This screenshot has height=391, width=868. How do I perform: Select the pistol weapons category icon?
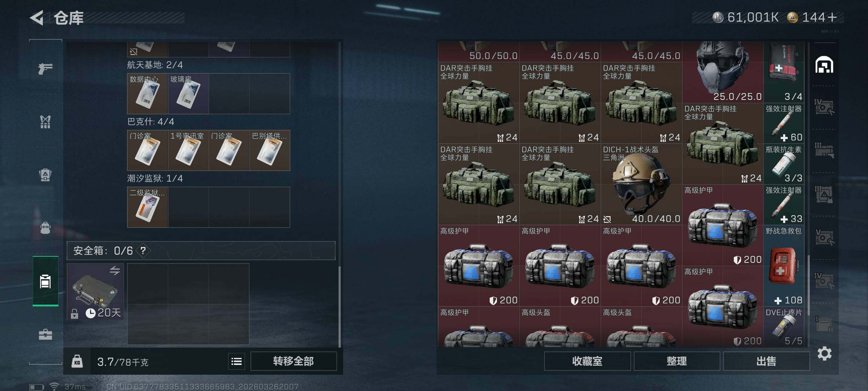point(45,68)
